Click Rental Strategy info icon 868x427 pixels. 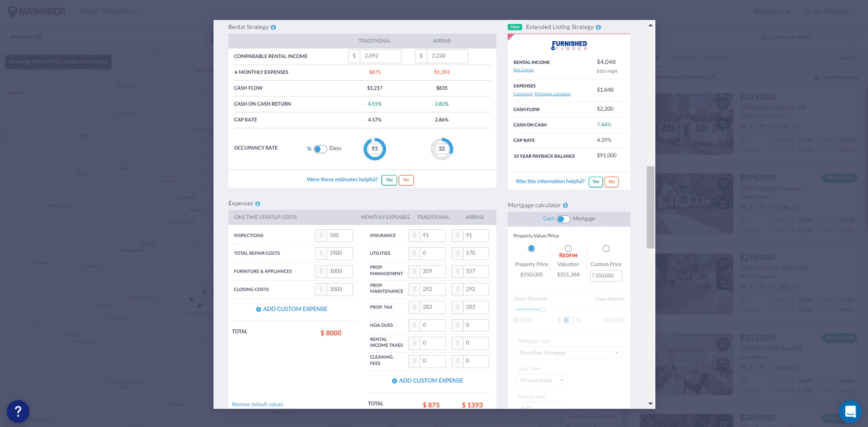pos(273,27)
